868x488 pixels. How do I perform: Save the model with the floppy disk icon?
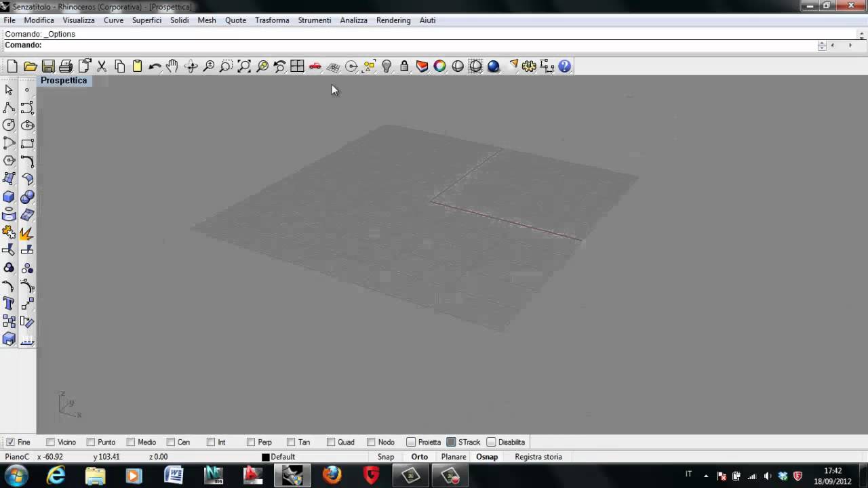(47, 66)
